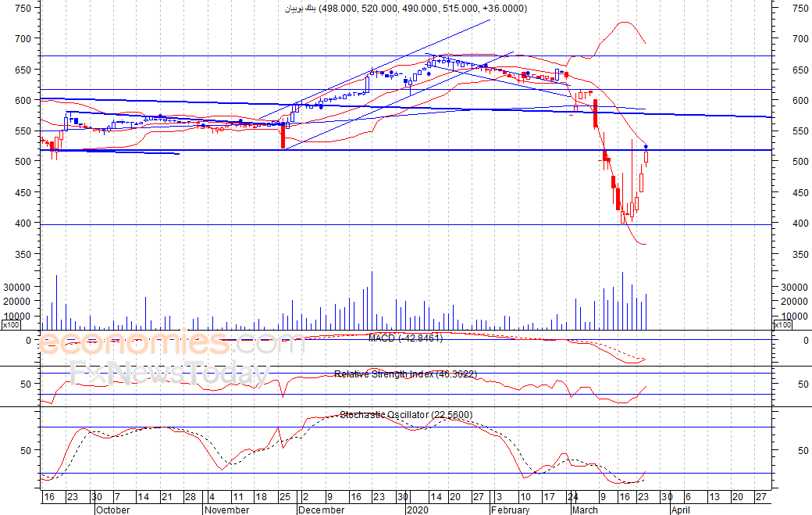Click the October month label on time axis
The width and height of the screenshot is (812, 515).
tap(113, 510)
